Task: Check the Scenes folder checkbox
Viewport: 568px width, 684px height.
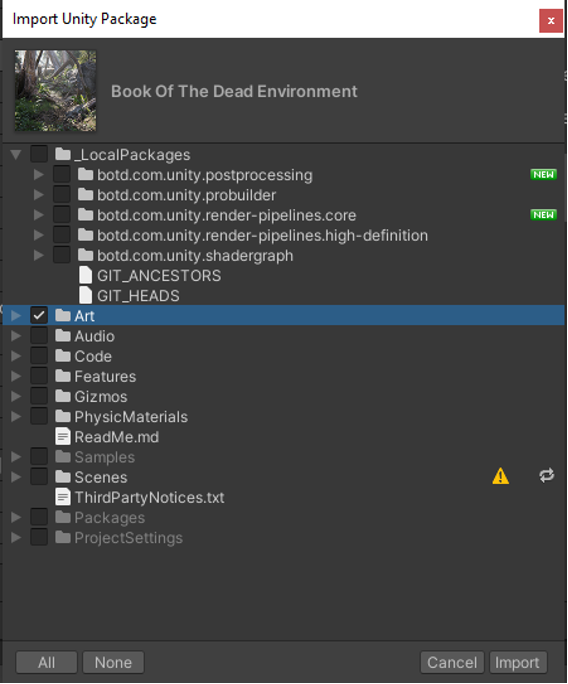Action: pyautogui.click(x=39, y=477)
